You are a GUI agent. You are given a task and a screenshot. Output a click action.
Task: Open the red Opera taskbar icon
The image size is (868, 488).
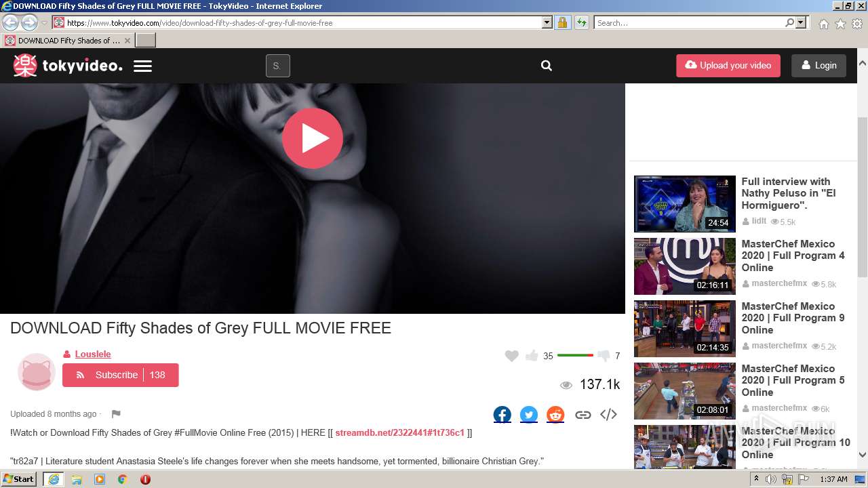click(x=145, y=479)
